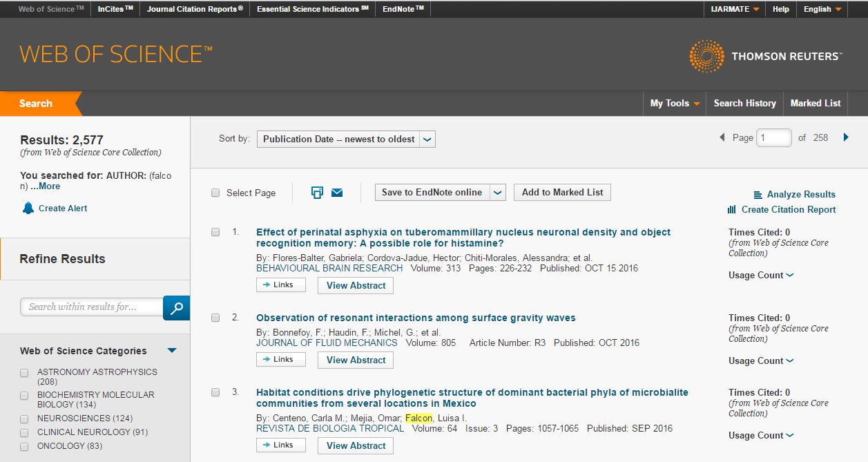Click the highlighted Falcon author name
Image resolution: width=868 pixels, height=462 pixels.
(419, 418)
